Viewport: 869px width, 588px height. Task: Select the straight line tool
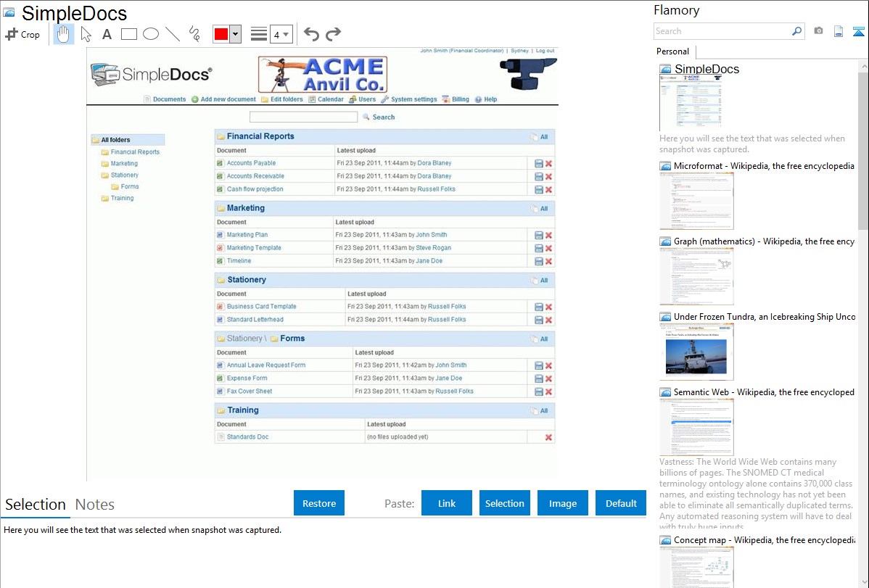pos(173,34)
